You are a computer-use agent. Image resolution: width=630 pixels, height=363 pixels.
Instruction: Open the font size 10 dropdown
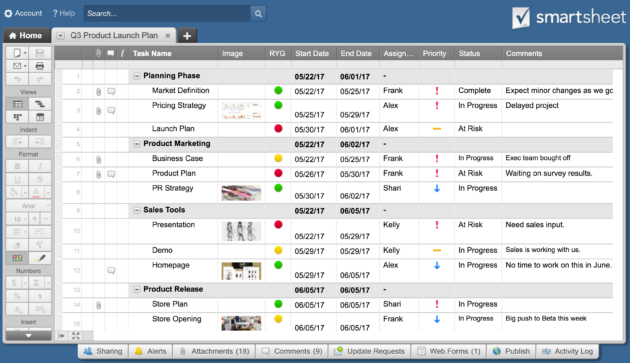tap(17, 219)
